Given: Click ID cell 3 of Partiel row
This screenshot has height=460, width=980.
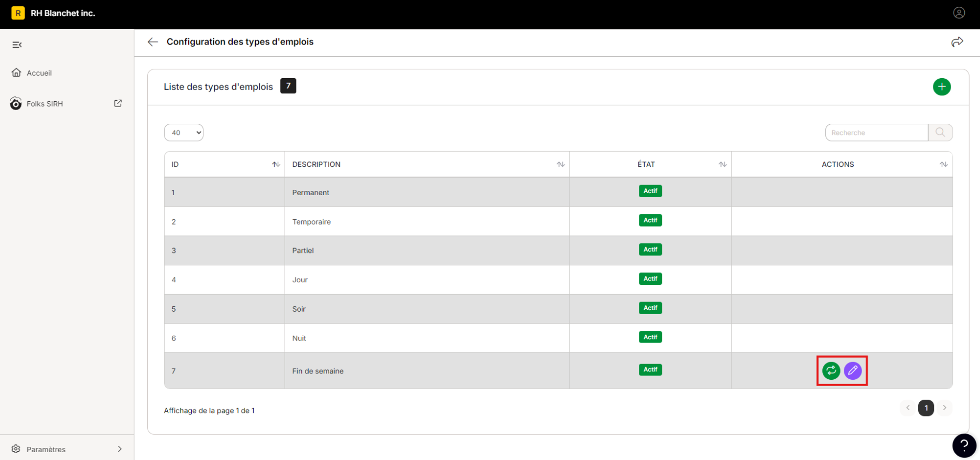Looking at the screenshot, I should pyautogui.click(x=224, y=251).
